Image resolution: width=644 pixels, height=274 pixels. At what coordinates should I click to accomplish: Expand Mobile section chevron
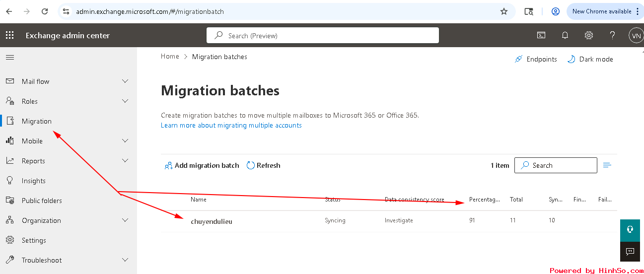pos(125,141)
